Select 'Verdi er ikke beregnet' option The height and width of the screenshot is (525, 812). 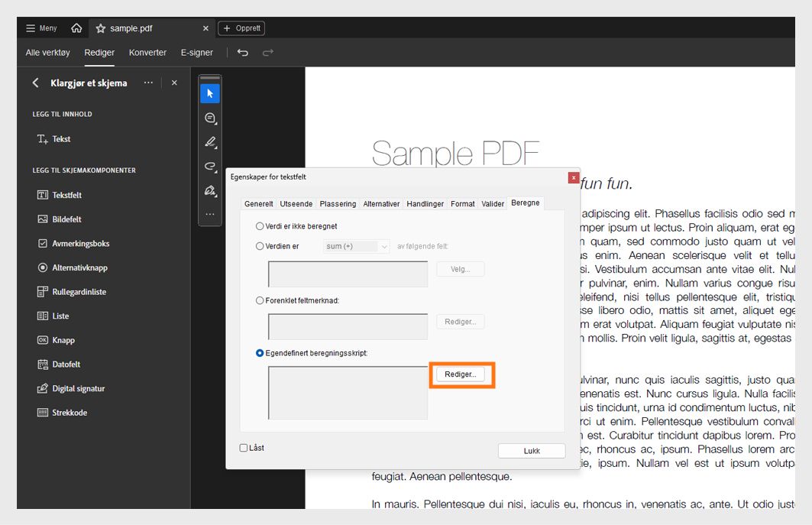tap(260, 225)
